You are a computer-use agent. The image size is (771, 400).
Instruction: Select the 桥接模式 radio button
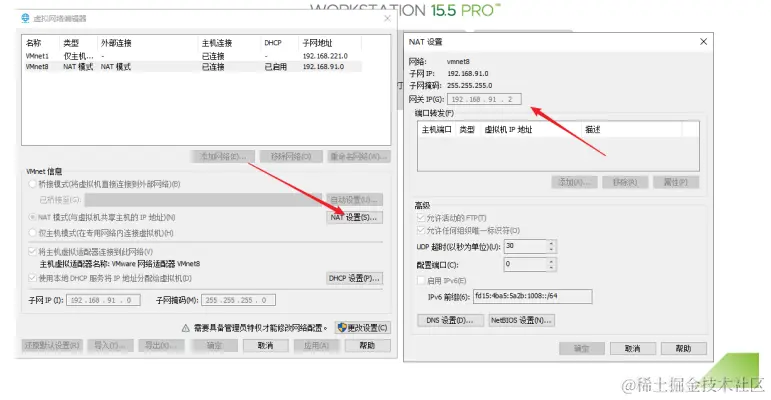(x=32, y=184)
